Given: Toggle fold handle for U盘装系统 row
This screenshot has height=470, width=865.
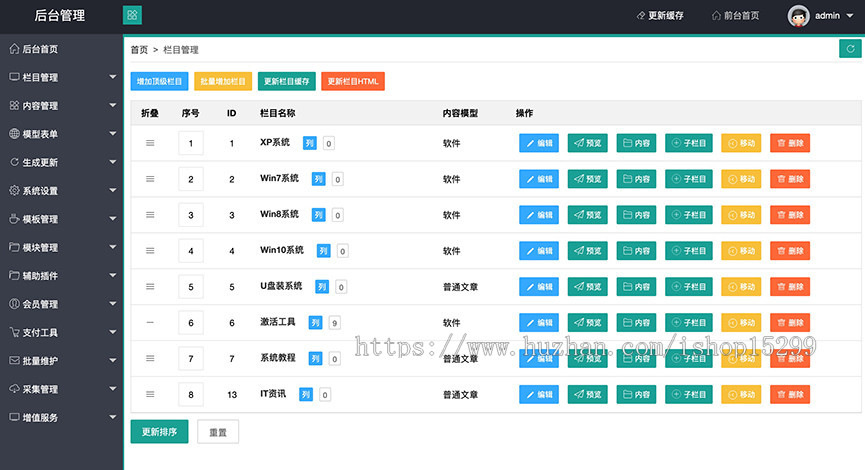Looking at the screenshot, I should click(150, 286).
